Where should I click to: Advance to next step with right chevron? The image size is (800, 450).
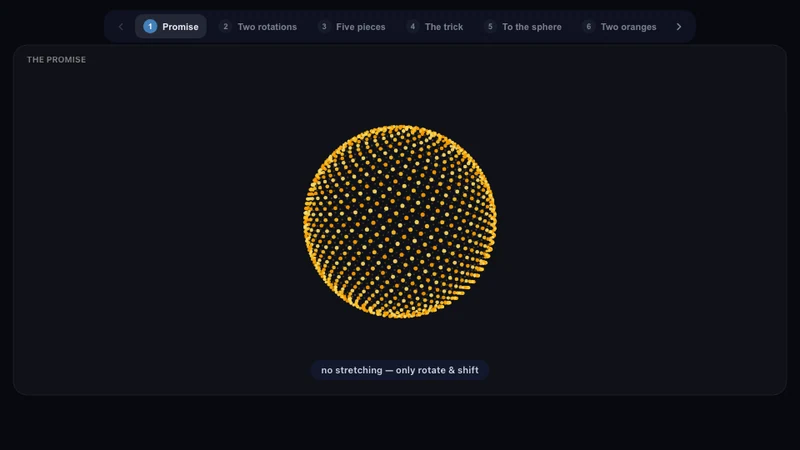click(679, 27)
